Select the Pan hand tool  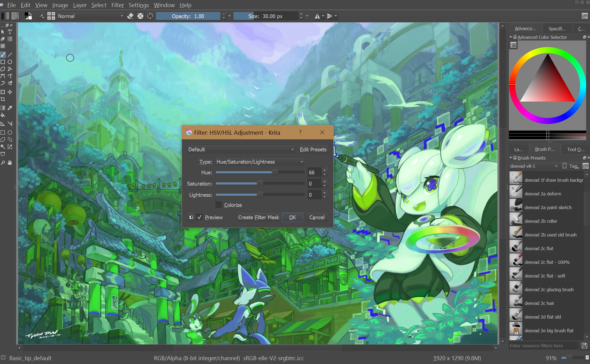tap(10, 163)
